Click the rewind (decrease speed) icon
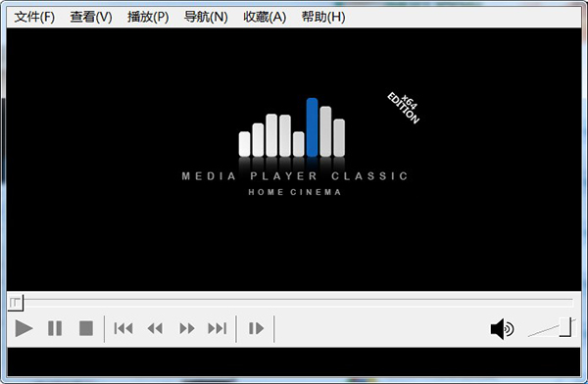Image resolution: width=588 pixels, height=384 pixels. tap(155, 329)
